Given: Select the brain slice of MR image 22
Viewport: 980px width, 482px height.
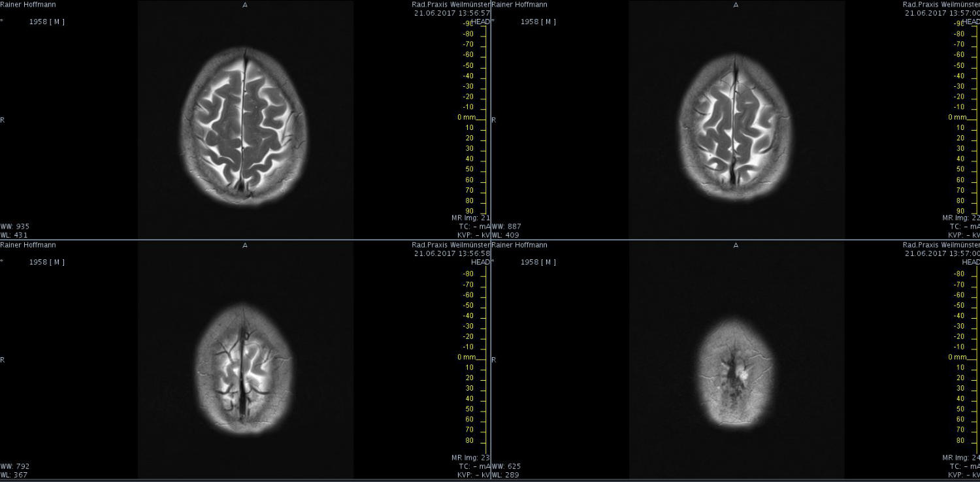Looking at the screenshot, I should point(735,127).
